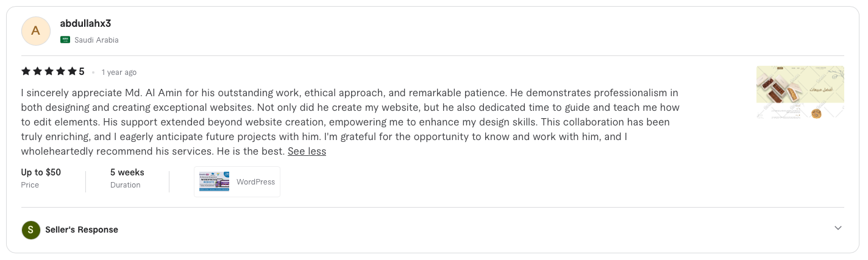
Task: Click the Saudi Arabia country text
Action: click(96, 40)
